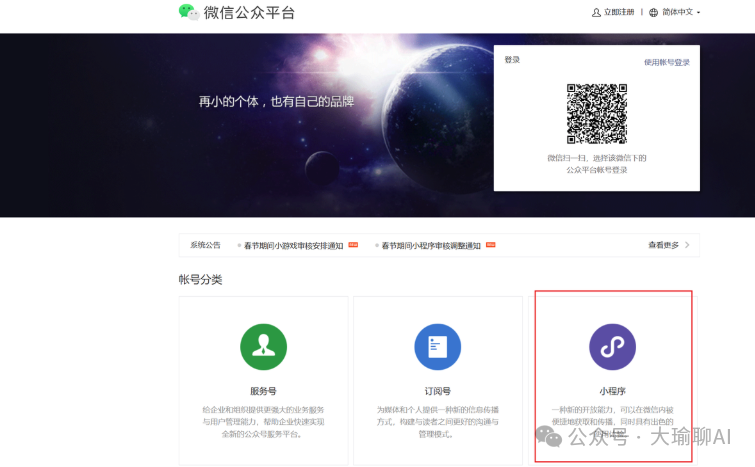Open the 春节期间小程序审核调整通知 announcement
The height and width of the screenshot is (467, 755).
pyautogui.click(x=431, y=246)
